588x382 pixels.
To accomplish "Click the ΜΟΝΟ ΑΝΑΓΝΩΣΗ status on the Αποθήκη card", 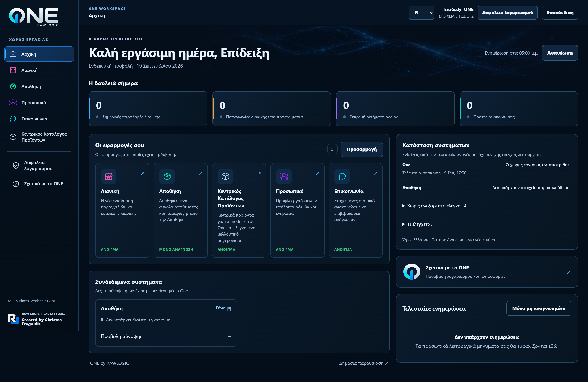I will point(176,249).
